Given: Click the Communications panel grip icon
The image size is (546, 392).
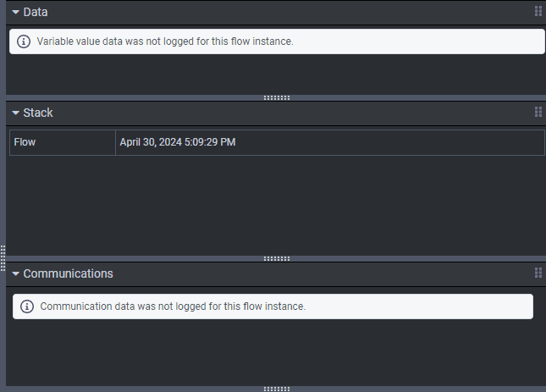Looking at the screenshot, I should (x=538, y=273).
